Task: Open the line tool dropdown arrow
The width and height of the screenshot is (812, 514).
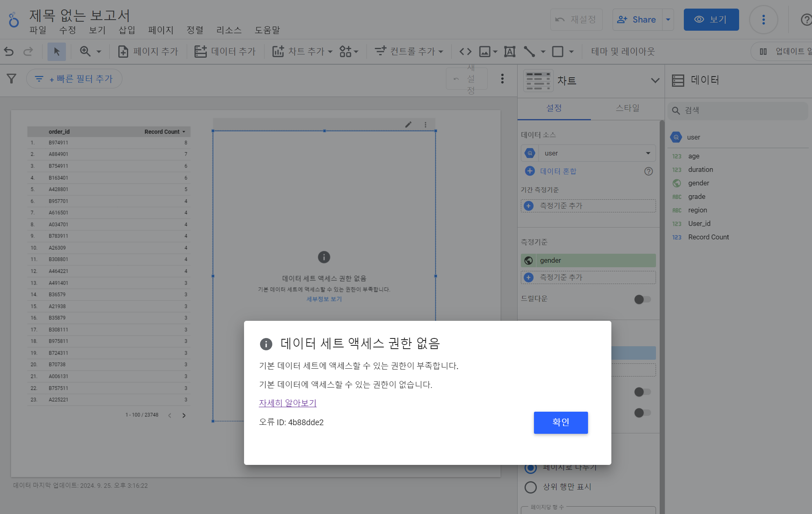Action: click(543, 52)
